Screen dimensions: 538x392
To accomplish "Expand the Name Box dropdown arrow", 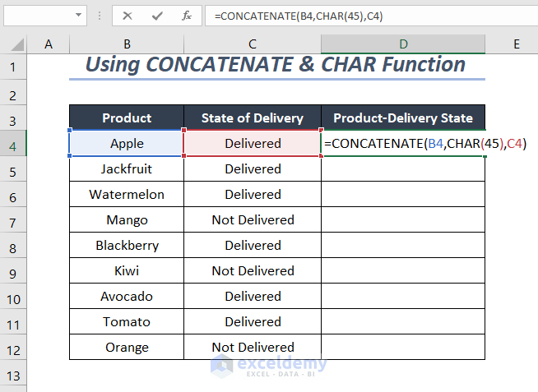I will click(78, 16).
